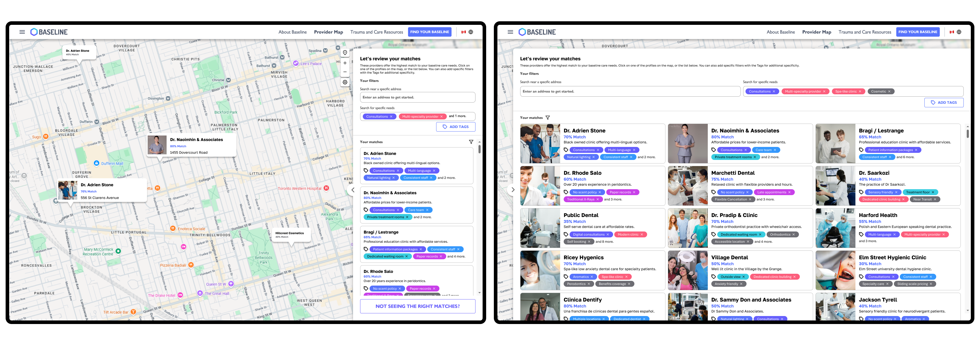Screen dimensions: 980x345
Task: Click the Canada flag icon in right screen
Action: click(952, 32)
